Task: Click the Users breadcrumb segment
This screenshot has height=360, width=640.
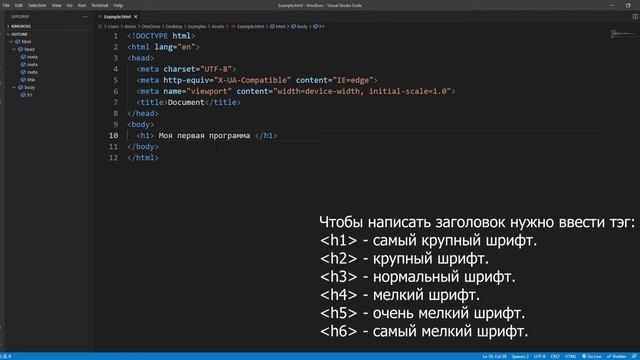Action: pos(113,27)
